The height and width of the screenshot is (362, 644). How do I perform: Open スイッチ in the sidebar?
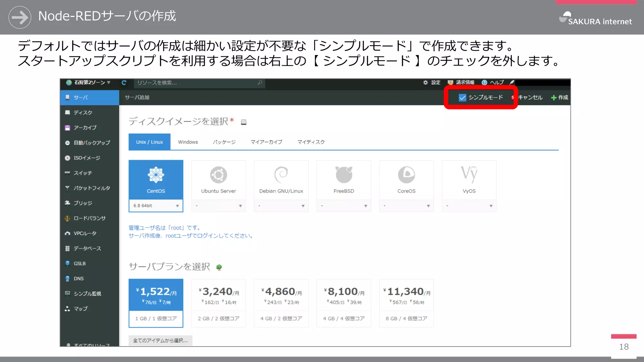click(90, 173)
